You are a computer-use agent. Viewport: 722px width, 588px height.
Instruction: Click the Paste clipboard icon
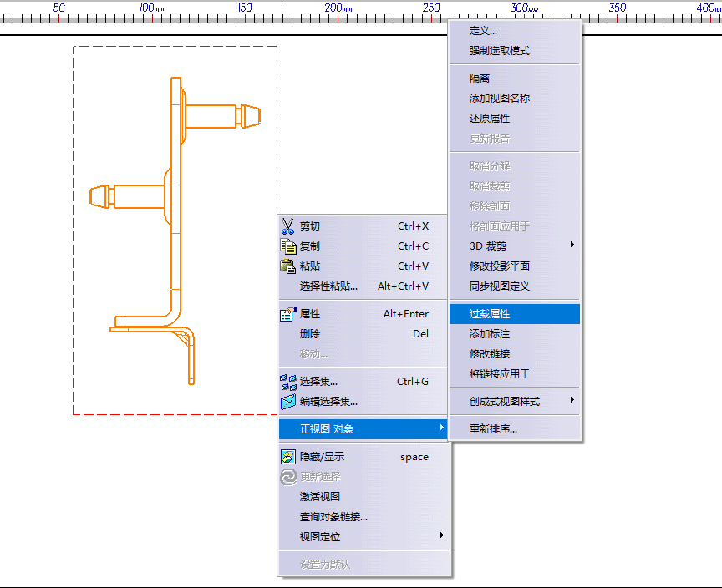pyautogui.click(x=288, y=266)
